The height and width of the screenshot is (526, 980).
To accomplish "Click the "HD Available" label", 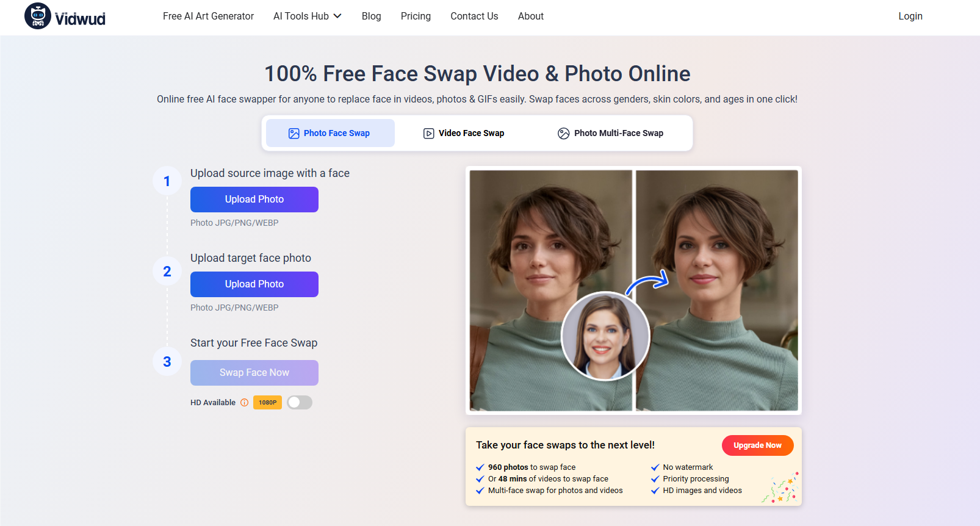I will coord(213,403).
